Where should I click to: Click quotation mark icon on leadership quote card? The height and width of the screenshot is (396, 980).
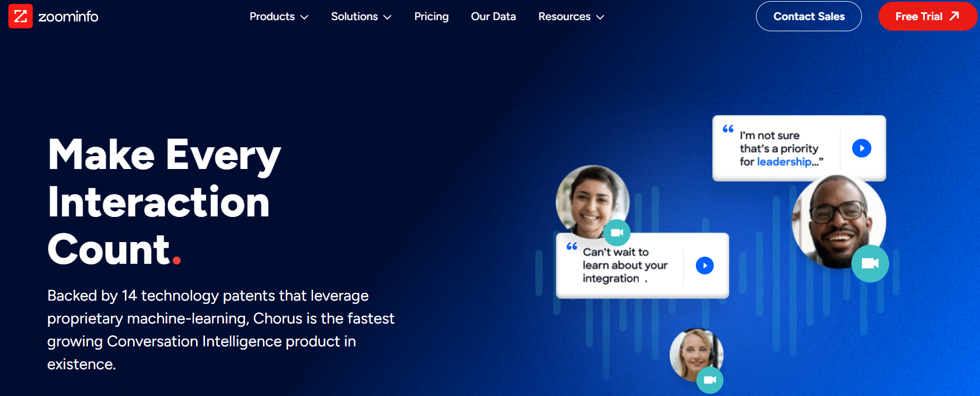(728, 129)
